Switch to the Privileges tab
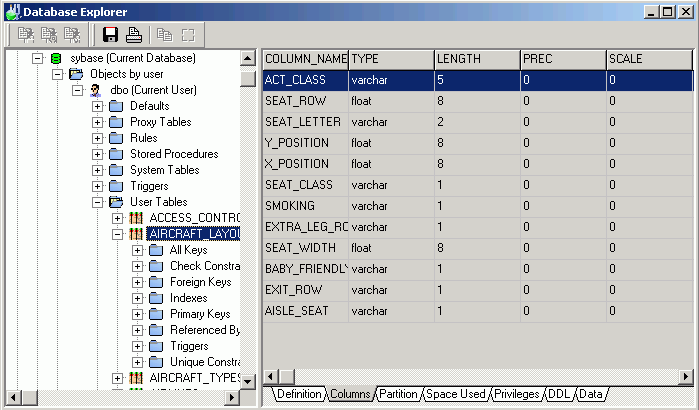This screenshot has width=699, height=410. pyautogui.click(x=517, y=394)
